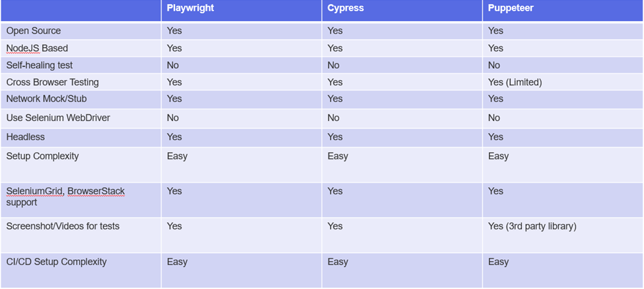Click Puppeteer's Easy for CI/CD Setup

click(498, 262)
